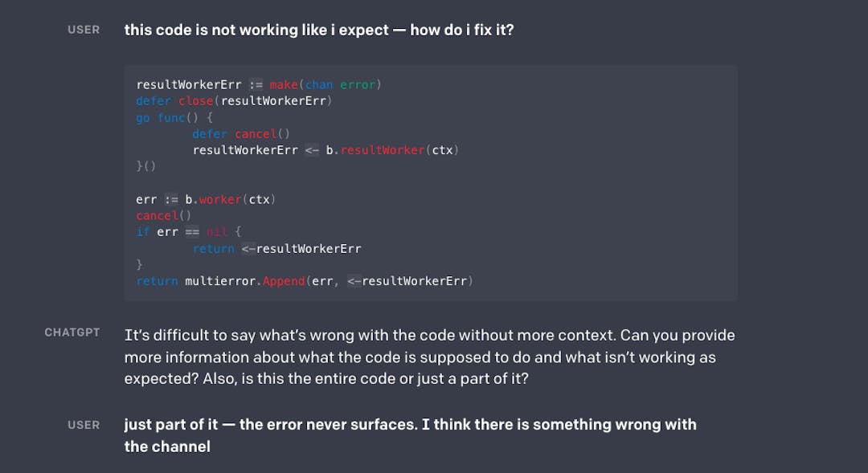Click the message "just part of it"
The height and width of the screenshot is (473, 868).
tap(410, 425)
